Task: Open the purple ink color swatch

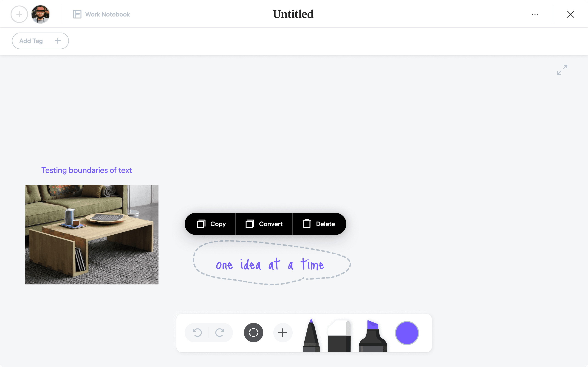Action: pos(407,333)
